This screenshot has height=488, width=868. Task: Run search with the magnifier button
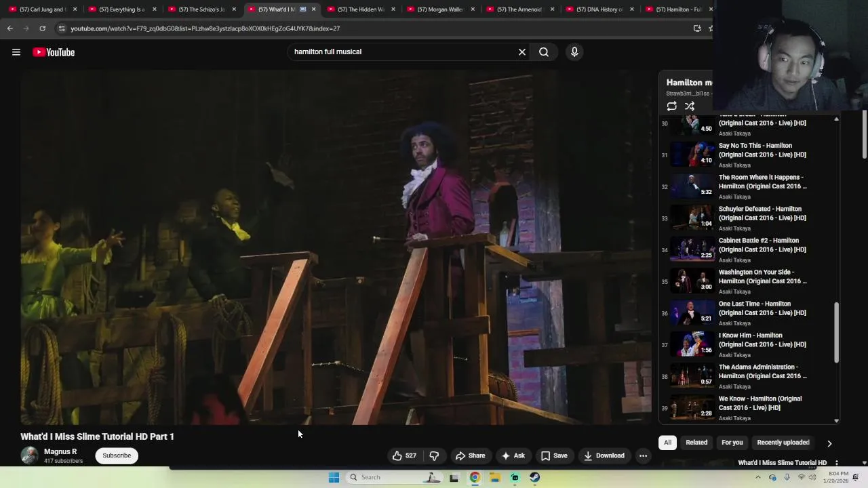[544, 52]
